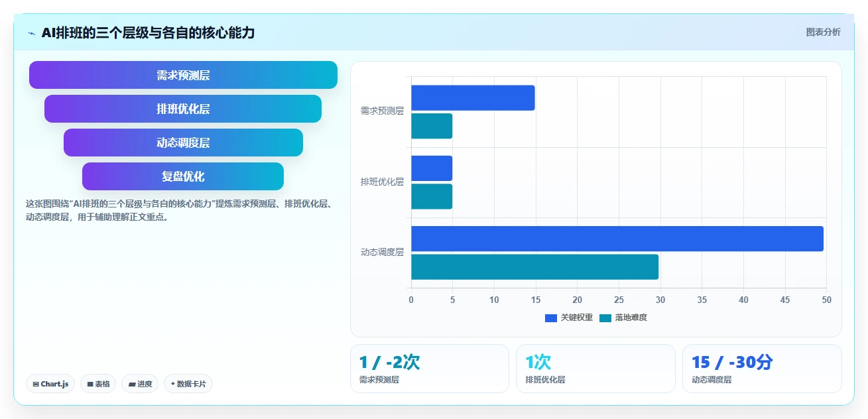The image size is (868, 419).
Task: Click 需求预测层 teal 落地难度 bar
Action: tap(432, 126)
